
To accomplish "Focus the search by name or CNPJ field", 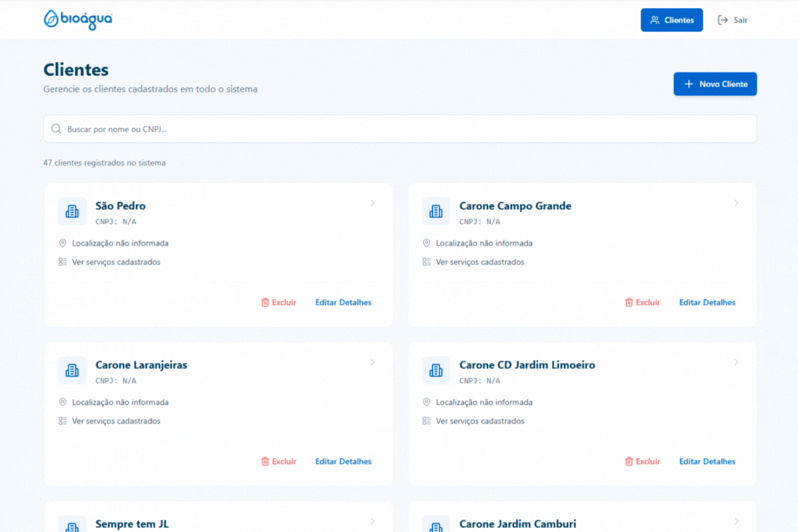I will 399,129.
